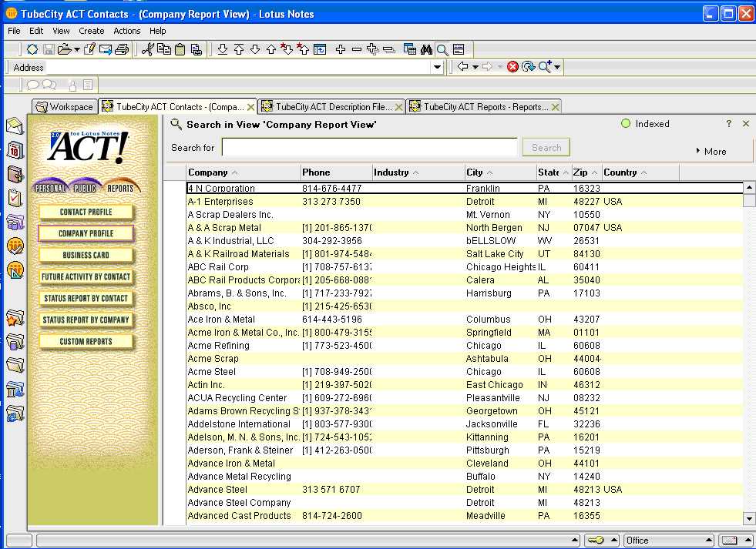Click the Refresh icon beside Stop
The height and width of the screenshot is (549, 756).
tap(529, 66)
